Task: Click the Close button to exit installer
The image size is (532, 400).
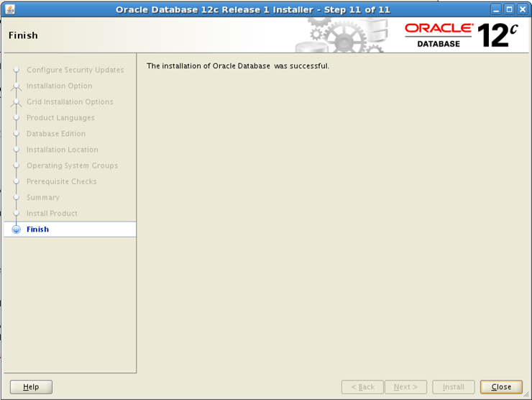Action: (x=501, y=387)
